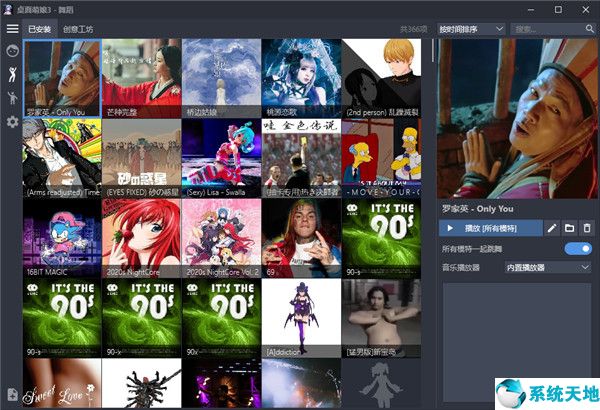Screen dimensions: 600x410
Task: Open settings gear in sidebar
Action: coord(13,122)
